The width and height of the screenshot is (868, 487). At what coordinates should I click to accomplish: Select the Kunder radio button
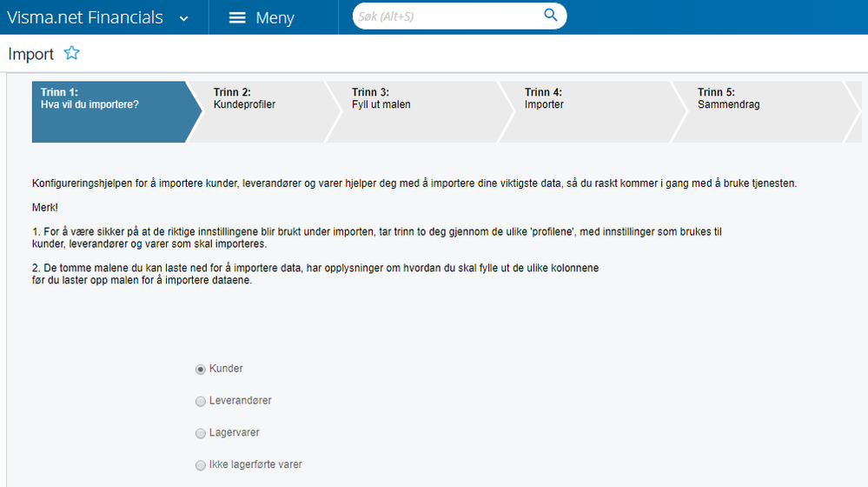201,370
